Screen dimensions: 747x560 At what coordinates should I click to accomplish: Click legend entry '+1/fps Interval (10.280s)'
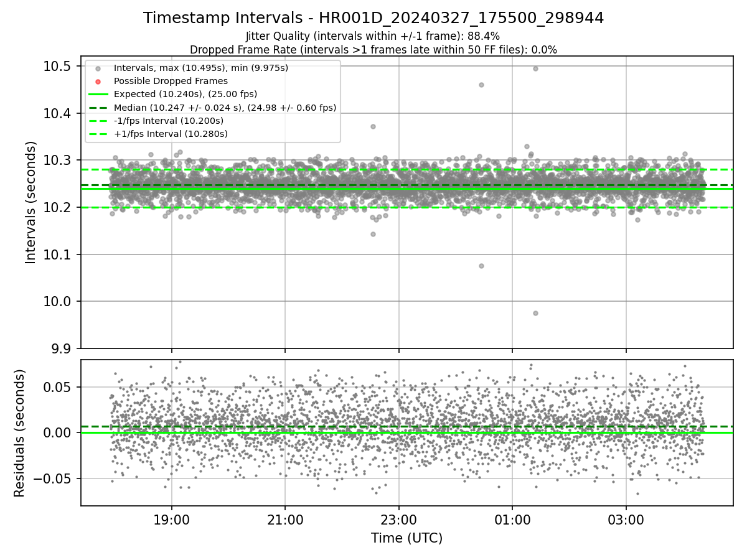coord(171,134)
